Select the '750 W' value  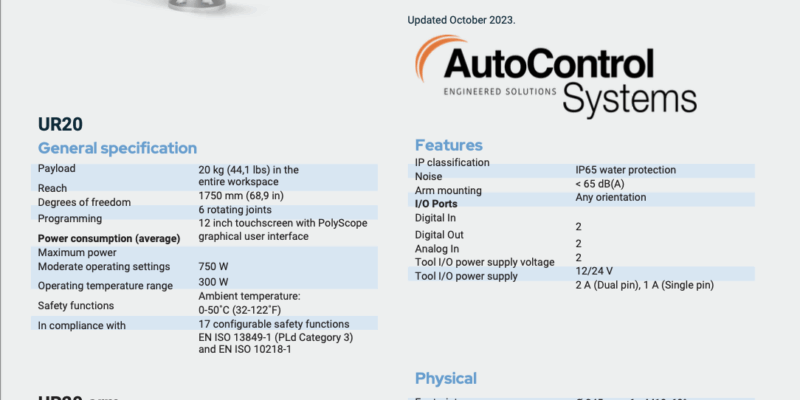click(x=213, y=266)
